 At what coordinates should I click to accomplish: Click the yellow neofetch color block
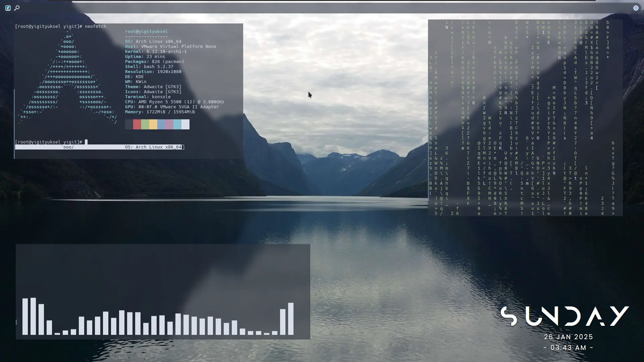[153, 124]
